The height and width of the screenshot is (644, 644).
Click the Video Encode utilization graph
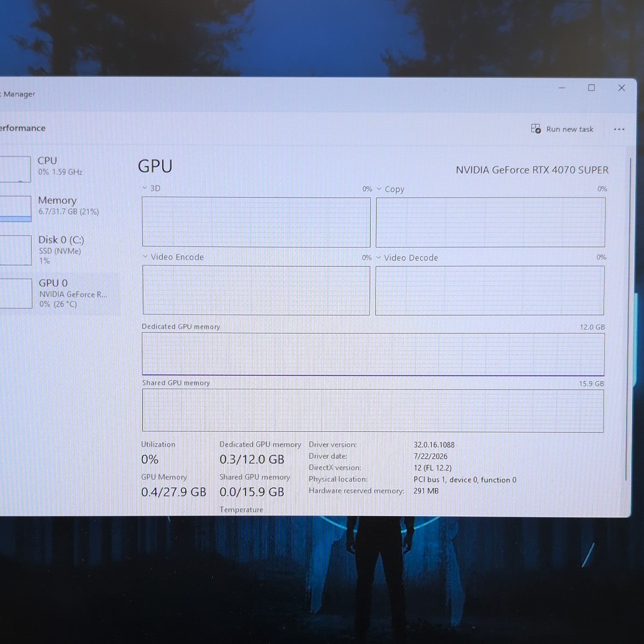coord(256,290)
